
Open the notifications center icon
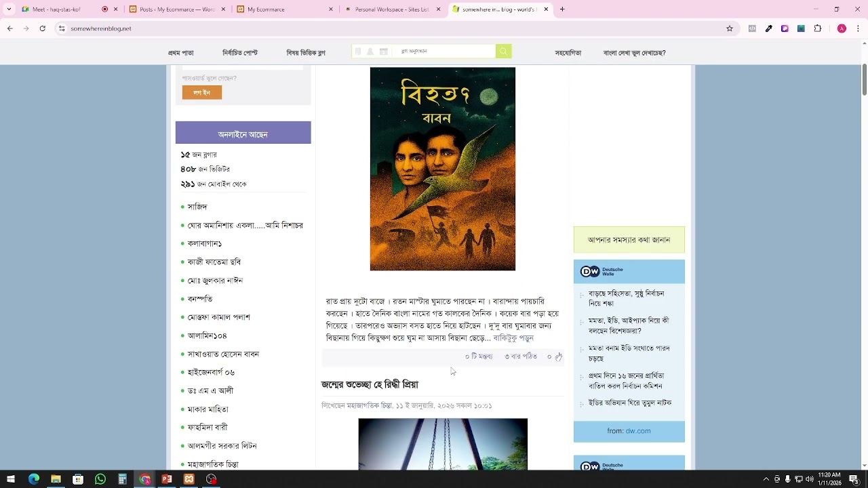[854, 479]
